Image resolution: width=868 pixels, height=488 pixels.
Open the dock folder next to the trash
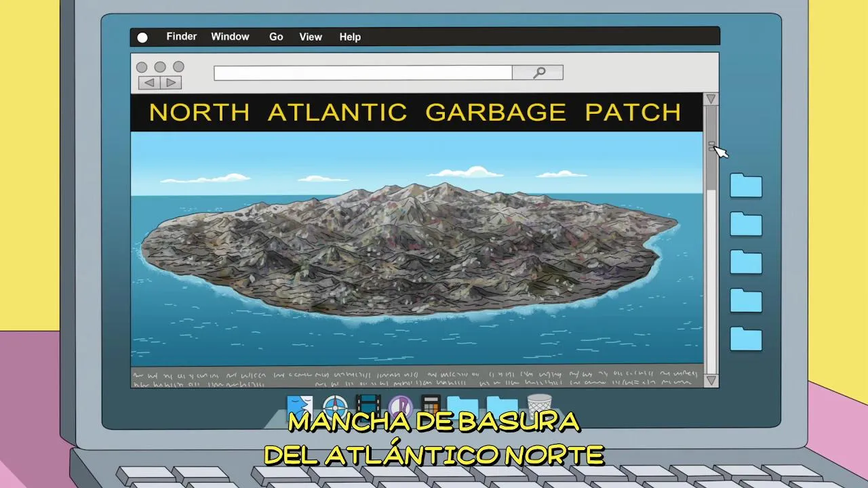pos(502,407)
